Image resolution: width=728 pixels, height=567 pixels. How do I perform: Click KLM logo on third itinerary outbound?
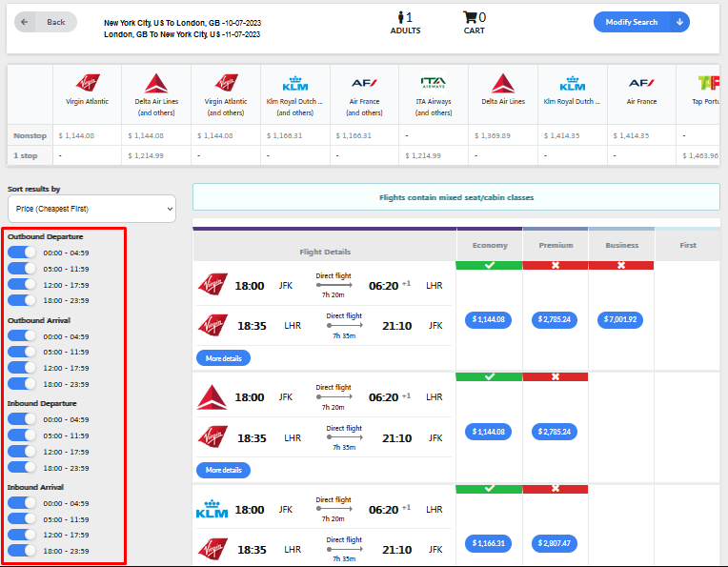[212, 510]
